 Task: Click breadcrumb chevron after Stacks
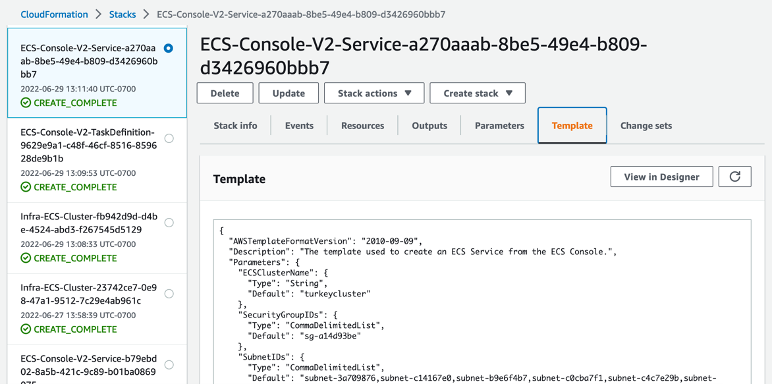[x=146, y=14]
